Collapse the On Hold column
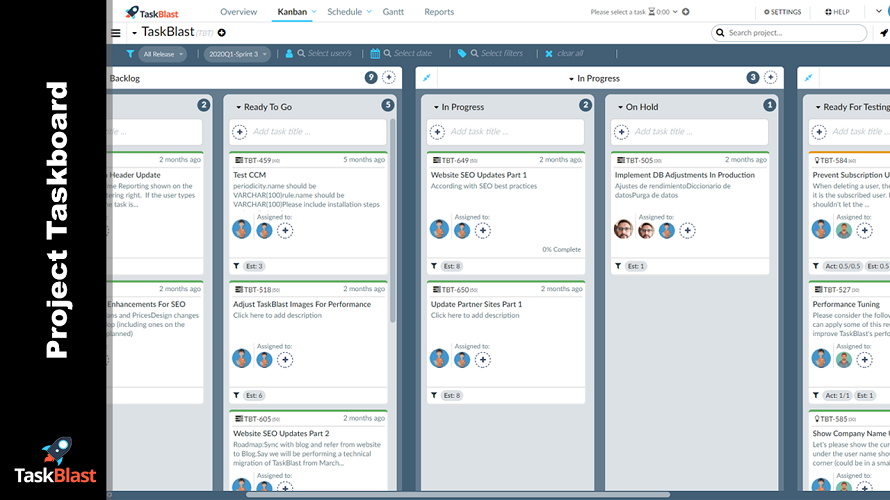The width and height of the screenshot is (890, 500). pyautogui.click(x=619, y=107)
